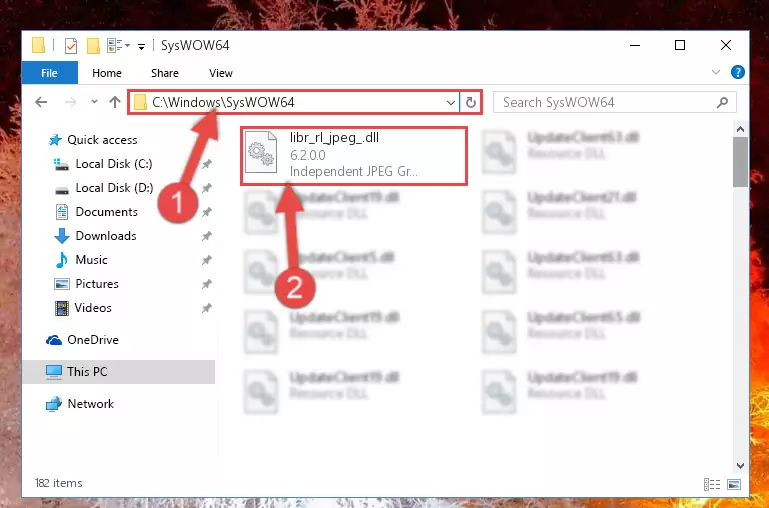Expand the address bar history dropdown

[x=451, y=102]
